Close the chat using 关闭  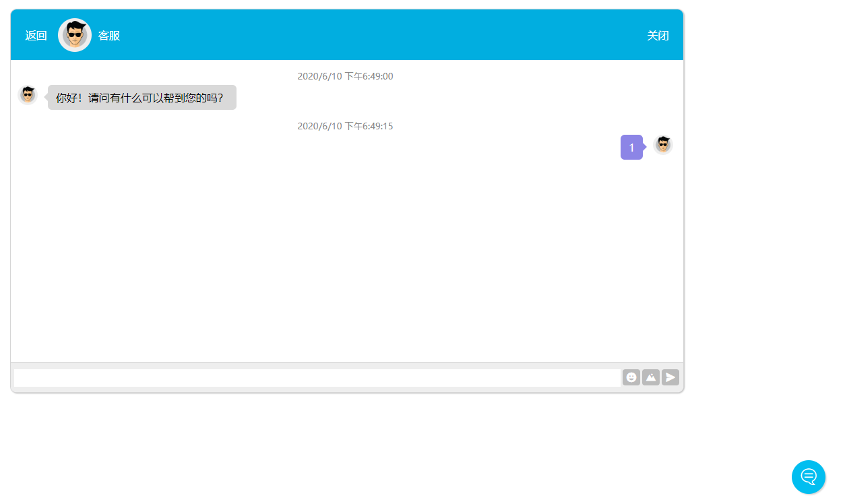658,36
